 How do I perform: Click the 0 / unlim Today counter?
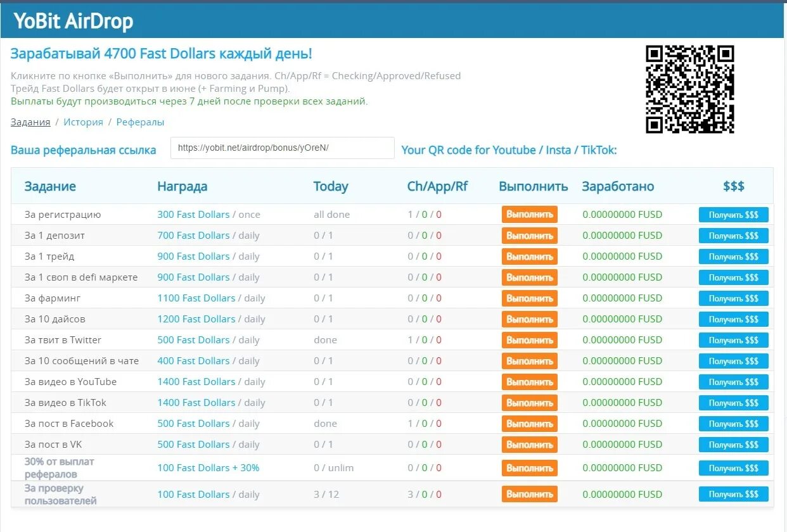pos(333,467)
